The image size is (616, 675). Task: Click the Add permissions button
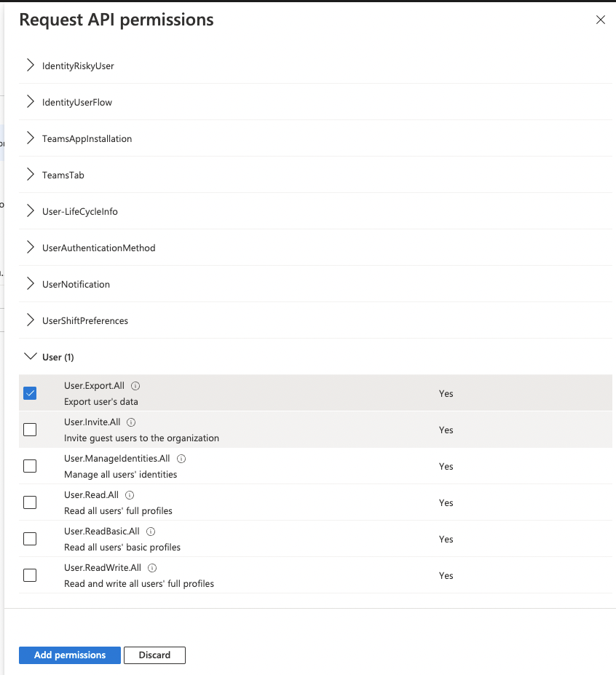(70, 655)
